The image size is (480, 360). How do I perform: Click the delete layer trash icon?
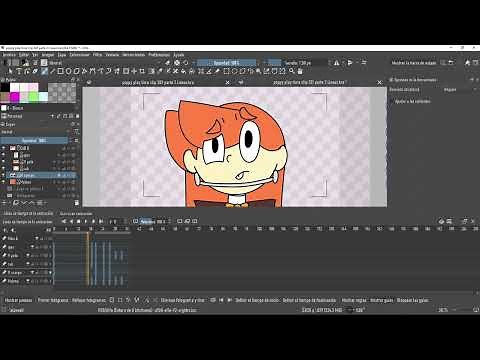click(x=77, y=203)
